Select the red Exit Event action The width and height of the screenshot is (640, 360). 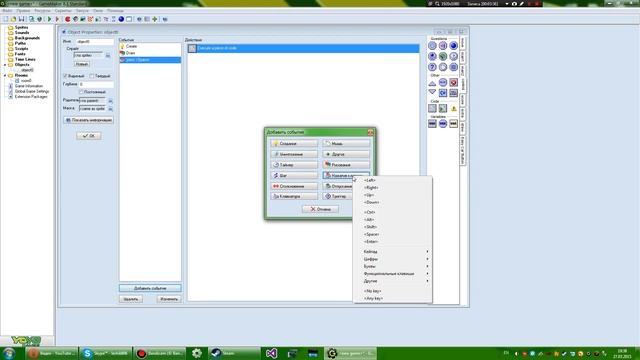point(453,83)
